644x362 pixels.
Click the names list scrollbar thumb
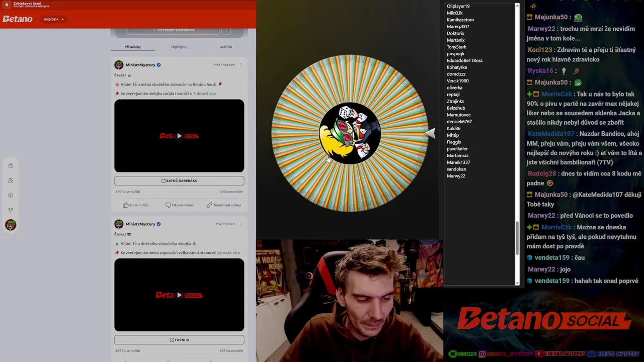click(x=517, y=238)
